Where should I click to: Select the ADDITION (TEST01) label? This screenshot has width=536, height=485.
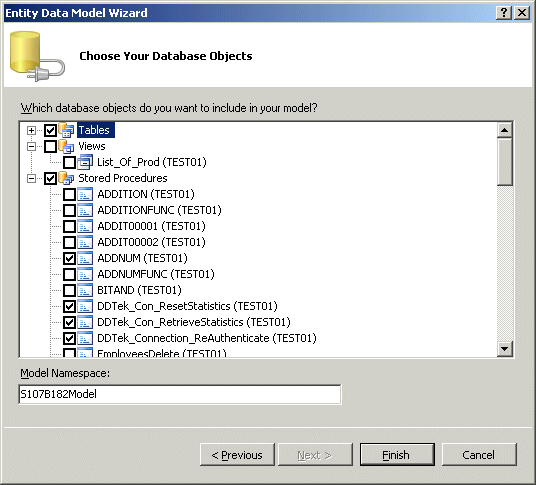click(146, 194)
